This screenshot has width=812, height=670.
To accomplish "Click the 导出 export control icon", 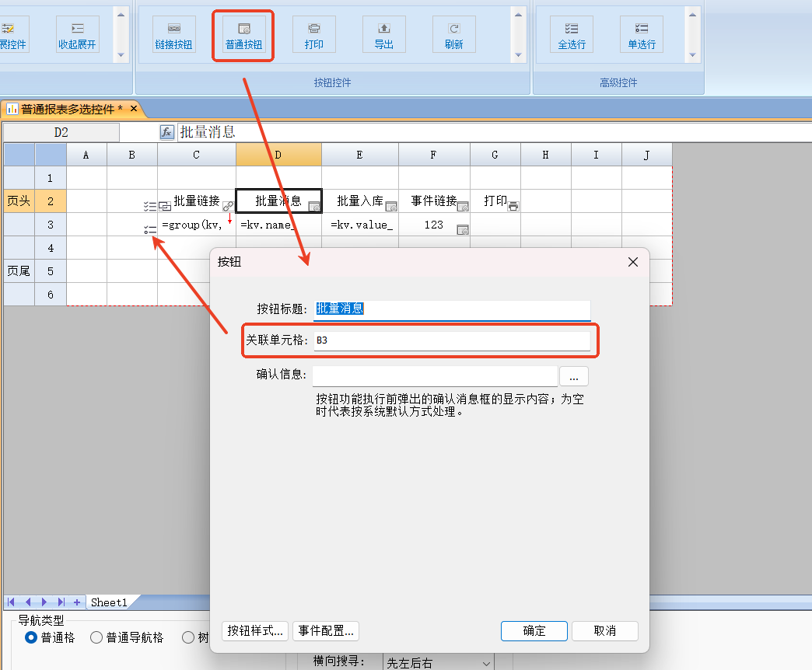I will coord(383,35).
